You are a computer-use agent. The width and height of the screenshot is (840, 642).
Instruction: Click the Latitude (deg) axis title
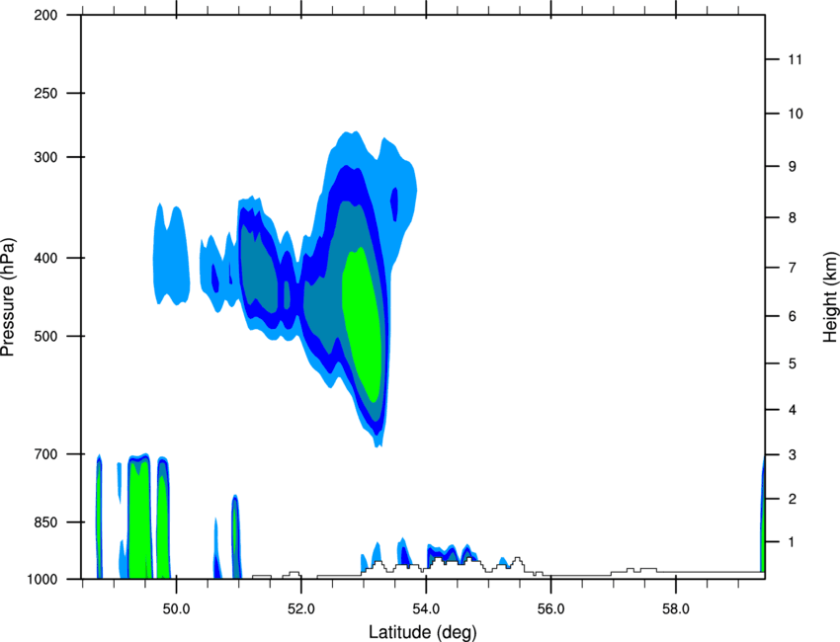tap(422, 632)
